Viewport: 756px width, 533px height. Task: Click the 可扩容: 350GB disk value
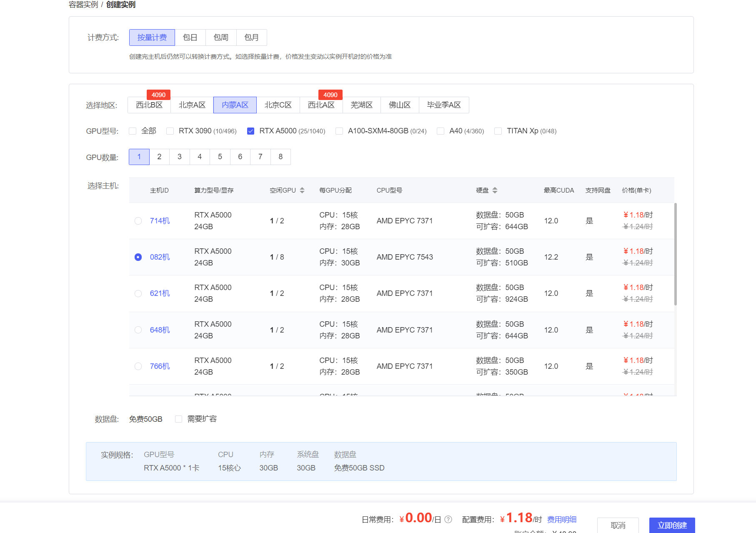(x=502, y=372)
